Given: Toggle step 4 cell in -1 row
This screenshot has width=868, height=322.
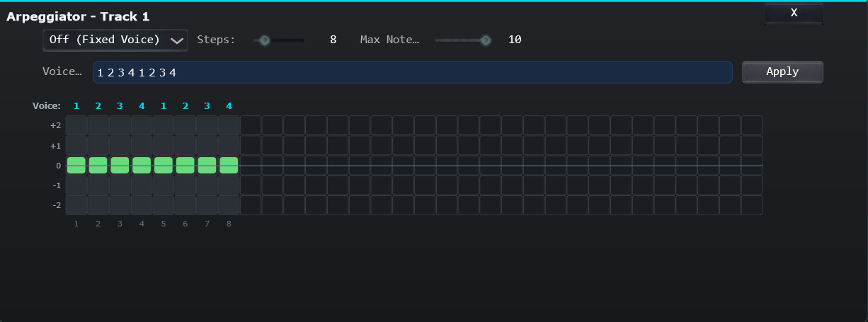Looking at the screenshot, I should (x=142, y=185).
